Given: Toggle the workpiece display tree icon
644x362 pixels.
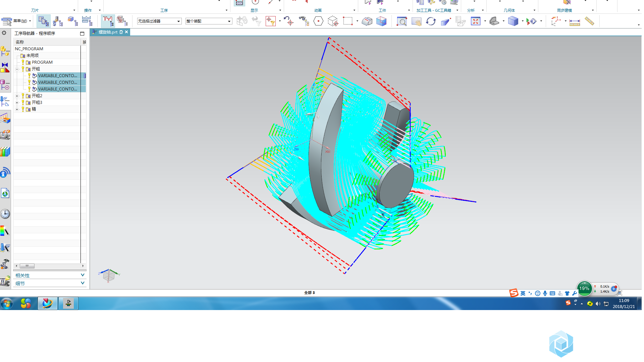Looking at the screenshot, I should 122,21.
